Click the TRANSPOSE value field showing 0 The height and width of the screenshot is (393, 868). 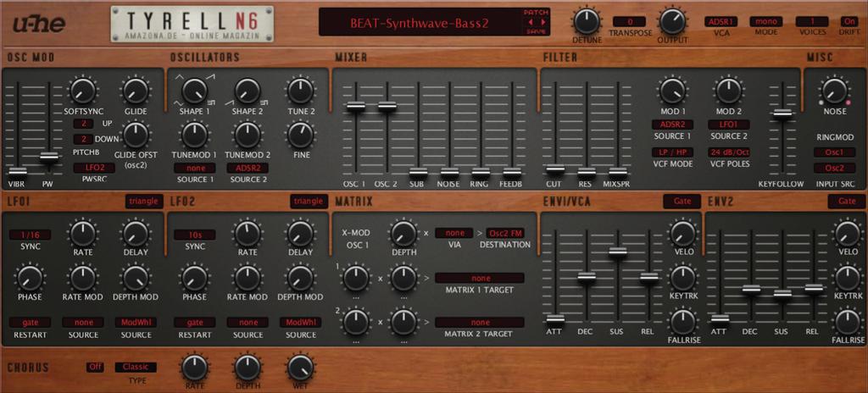pyautogui.click(x=629, y=21)
